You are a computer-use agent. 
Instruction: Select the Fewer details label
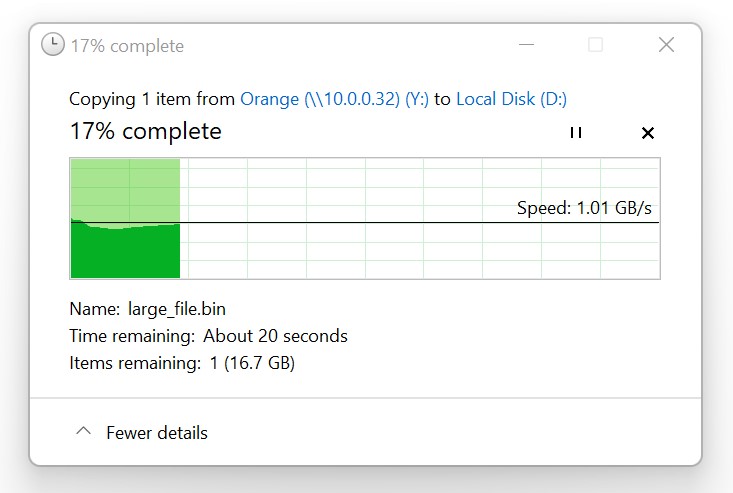[x=157, y=433]
